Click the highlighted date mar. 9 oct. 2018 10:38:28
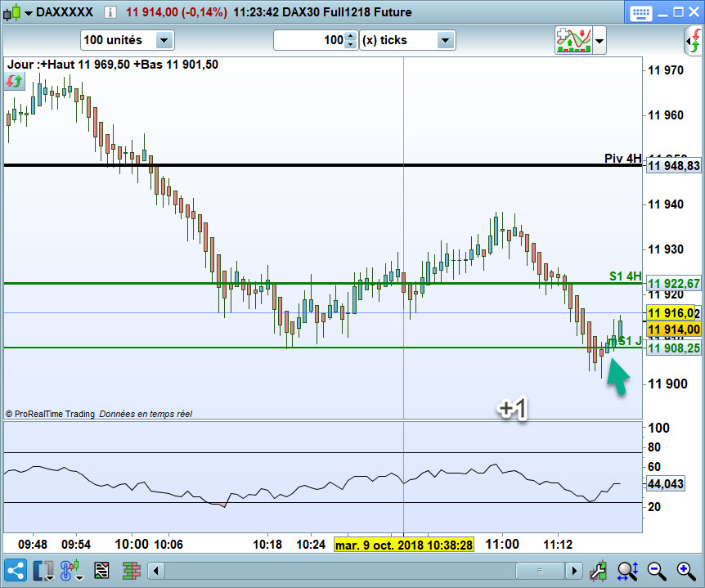The height and width of the screenshot is (588, 705). pyautogui.click(x=404, y=545)
